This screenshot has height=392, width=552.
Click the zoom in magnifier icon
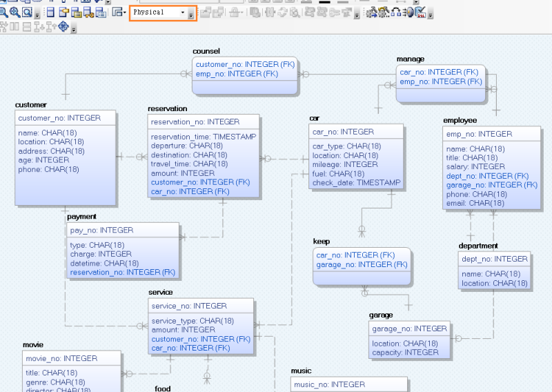(14, 12)
